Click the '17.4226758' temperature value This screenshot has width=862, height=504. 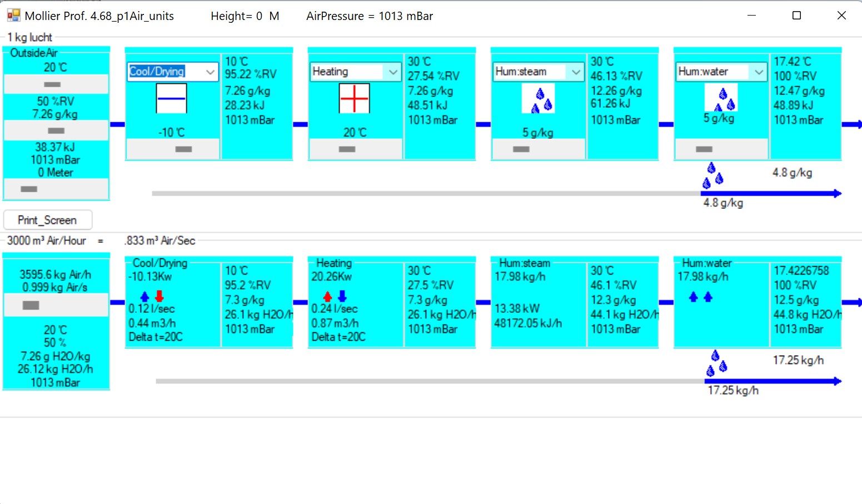(801, 271)
